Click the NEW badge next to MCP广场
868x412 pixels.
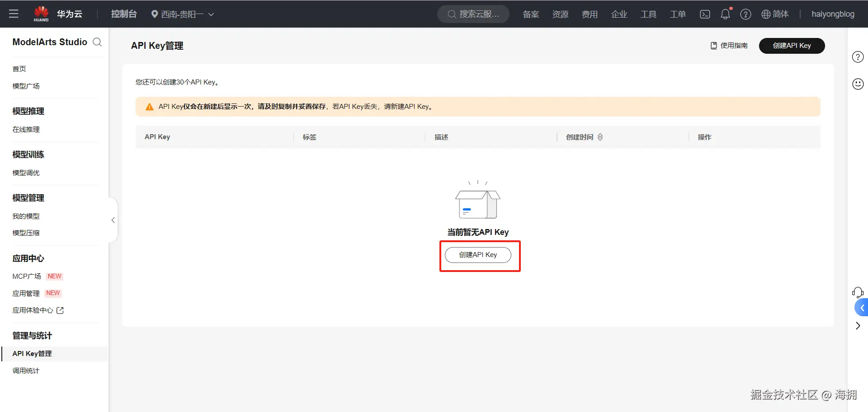tap(54, 276)
